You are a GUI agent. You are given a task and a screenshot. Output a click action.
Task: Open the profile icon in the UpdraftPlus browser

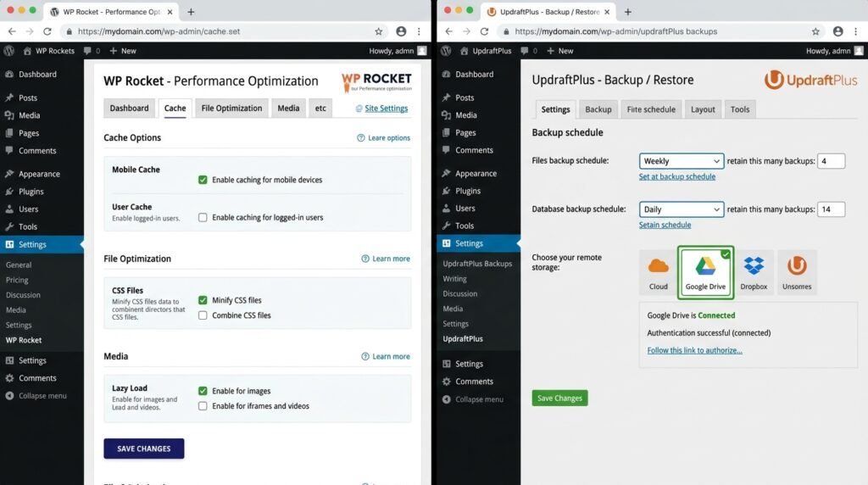pos(838,31)
